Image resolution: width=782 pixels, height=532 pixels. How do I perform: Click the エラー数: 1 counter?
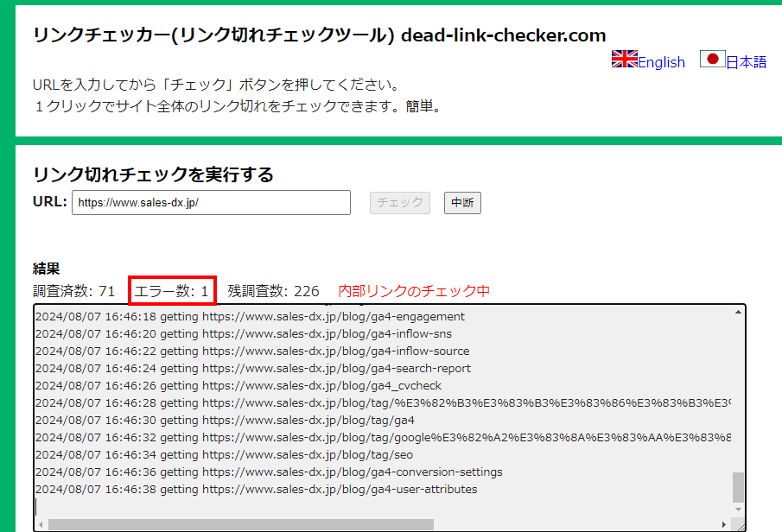tap(172, 291)
